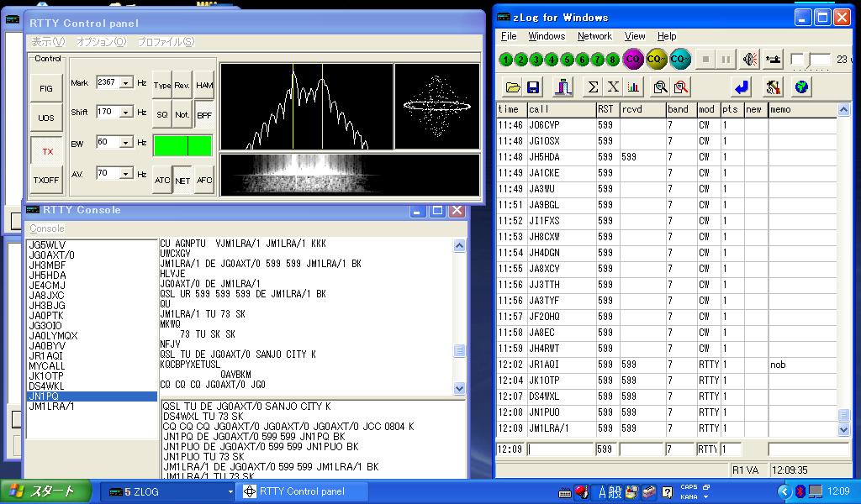The height and width of the screenshot is (504, 861).
Task: Send CQ with the purple CQ button
Action: click(x=632, y=59)
